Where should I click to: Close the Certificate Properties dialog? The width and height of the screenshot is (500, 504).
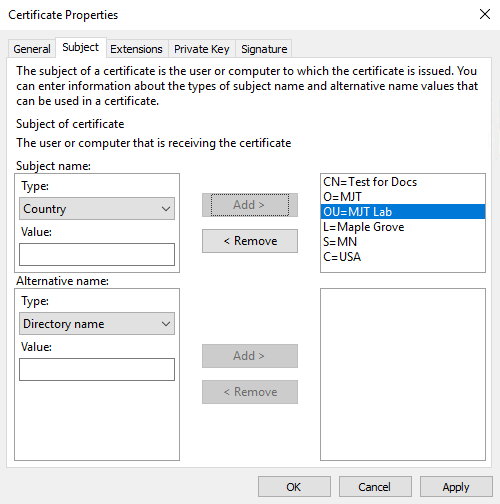coord(484,14)
